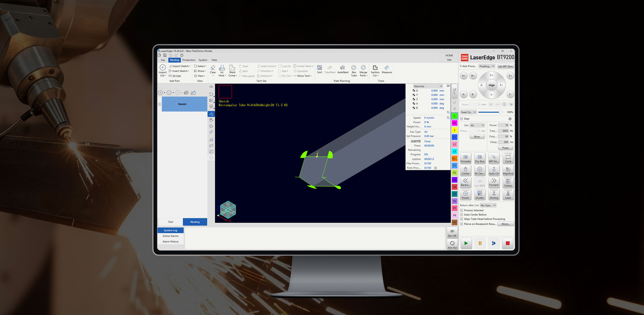
Task: Expand the Lead-in/out dropdown
Action: pos(267,66)
